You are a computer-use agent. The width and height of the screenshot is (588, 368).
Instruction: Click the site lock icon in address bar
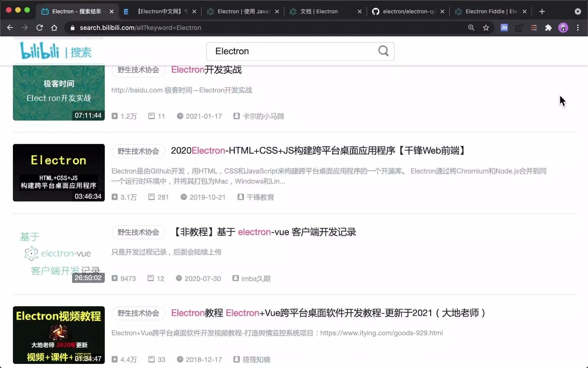coord(72,28)
